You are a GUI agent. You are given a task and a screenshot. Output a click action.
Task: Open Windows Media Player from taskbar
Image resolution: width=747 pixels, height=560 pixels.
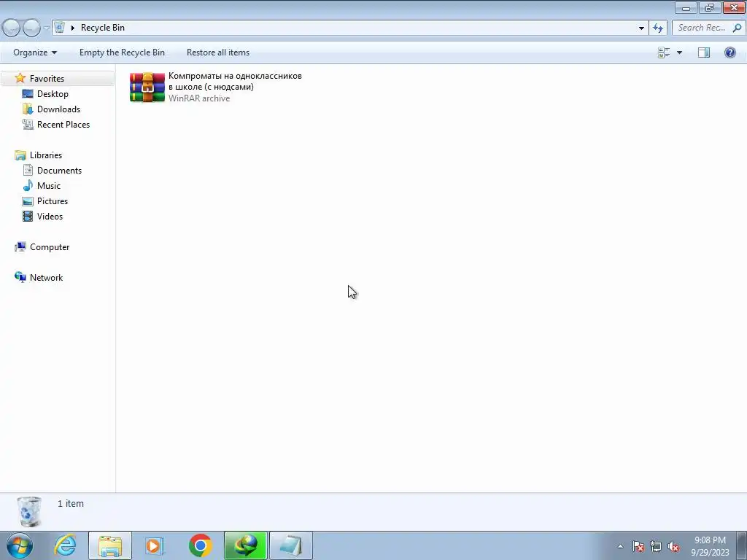155,545
